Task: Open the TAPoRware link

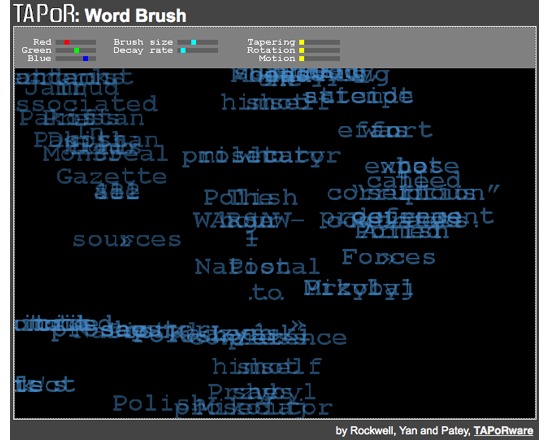Action: (503, 431)
